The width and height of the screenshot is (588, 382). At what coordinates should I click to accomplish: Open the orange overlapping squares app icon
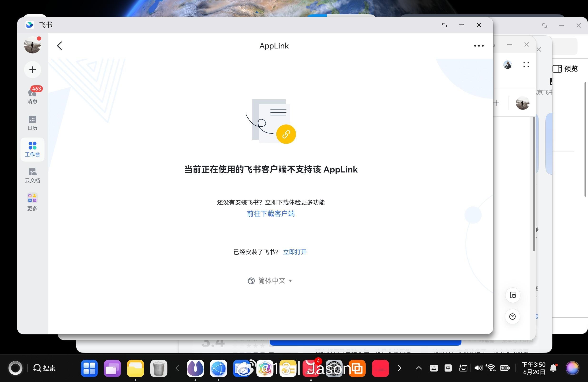357,368
